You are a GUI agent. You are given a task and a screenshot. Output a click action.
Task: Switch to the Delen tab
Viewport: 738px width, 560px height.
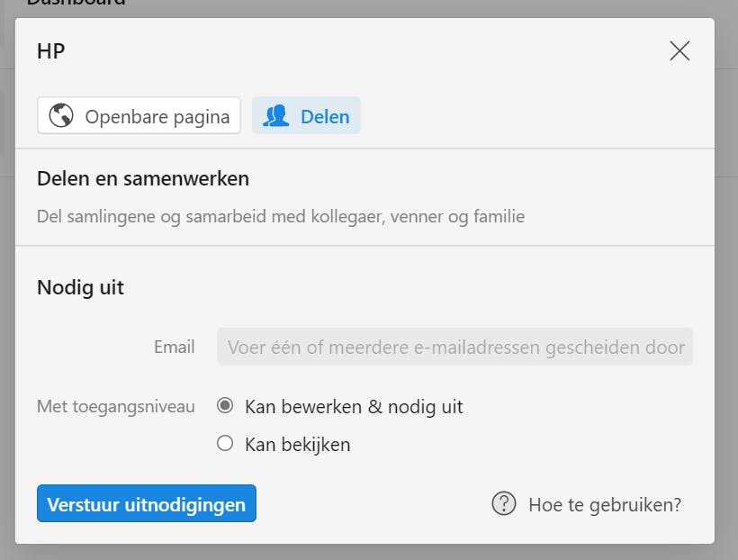coord(306,115)
